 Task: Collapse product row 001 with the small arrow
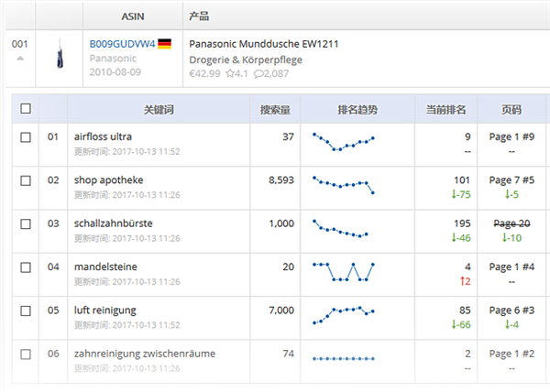click(x=20, y=59)
